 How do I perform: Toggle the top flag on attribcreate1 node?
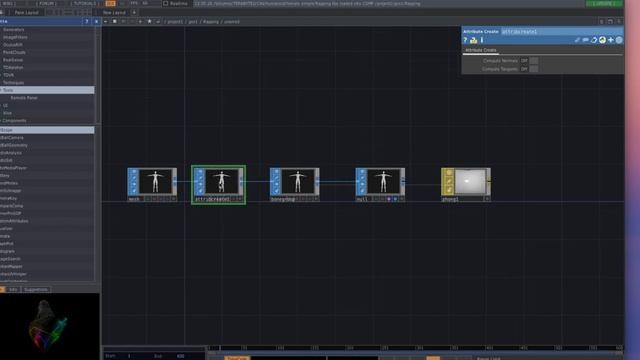point(200,172)
